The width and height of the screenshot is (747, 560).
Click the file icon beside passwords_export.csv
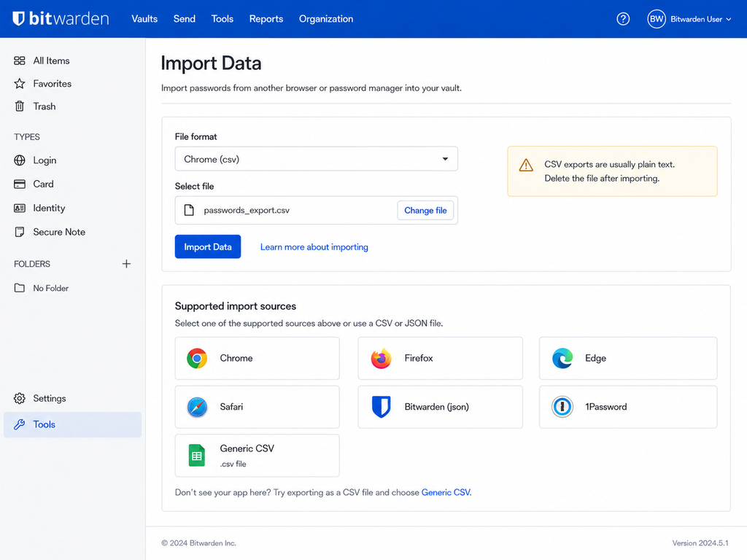[189, 210]
